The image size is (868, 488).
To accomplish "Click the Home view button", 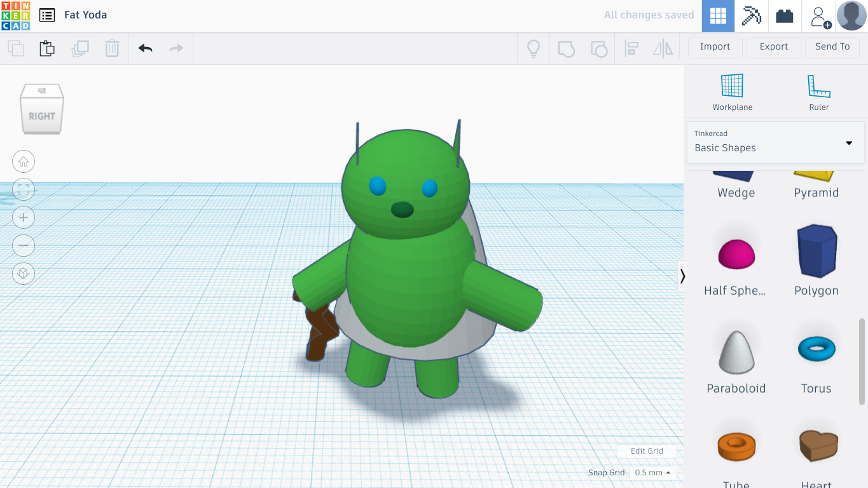I will pos(24,161).
